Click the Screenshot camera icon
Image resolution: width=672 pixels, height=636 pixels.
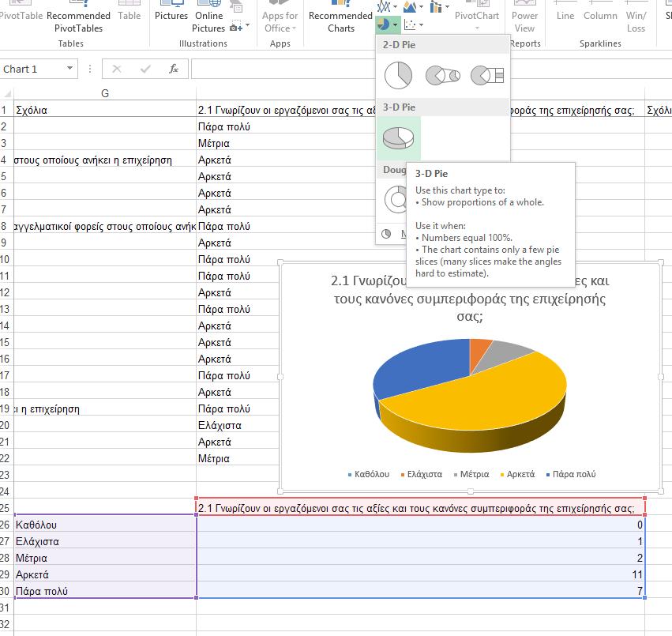pyautogui.click(x=236, y=28)
